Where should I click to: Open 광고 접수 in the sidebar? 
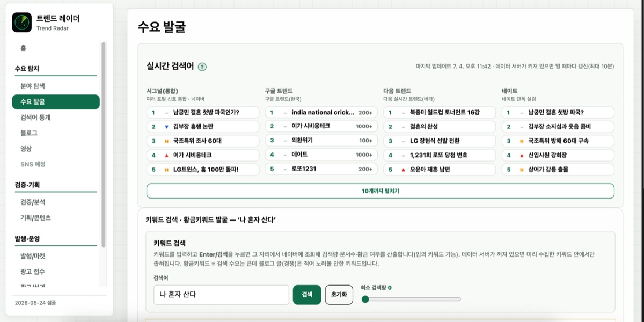click(33, 272)
